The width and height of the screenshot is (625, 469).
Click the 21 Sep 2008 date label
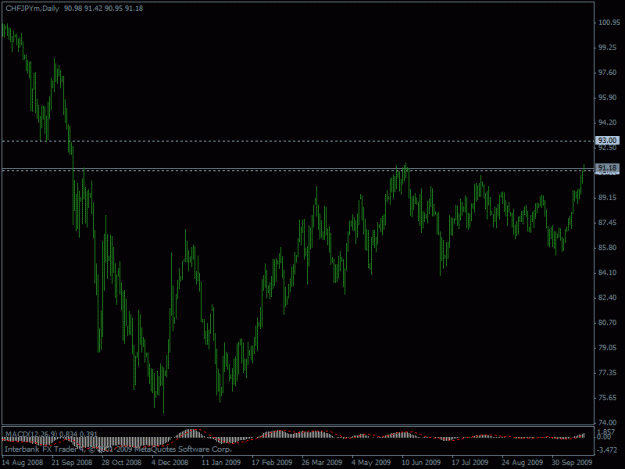point(72,462)
